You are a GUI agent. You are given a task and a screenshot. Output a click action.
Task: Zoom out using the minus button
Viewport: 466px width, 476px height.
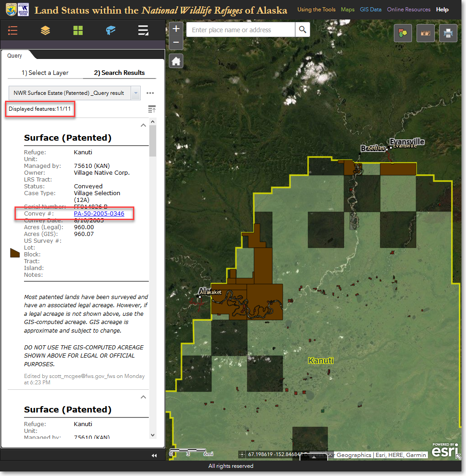pos(176,42)
